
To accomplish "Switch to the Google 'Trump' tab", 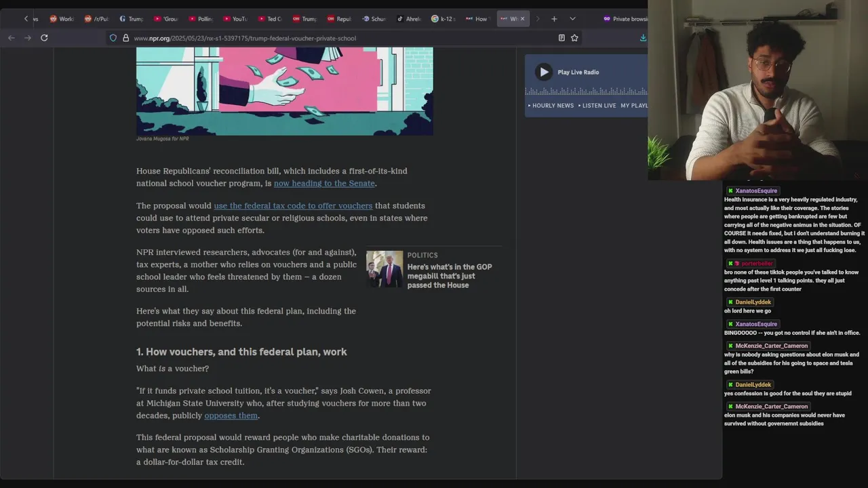I will point(131,19).
